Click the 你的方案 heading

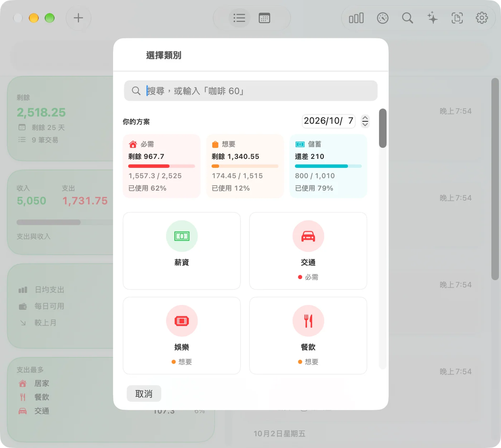136,122
